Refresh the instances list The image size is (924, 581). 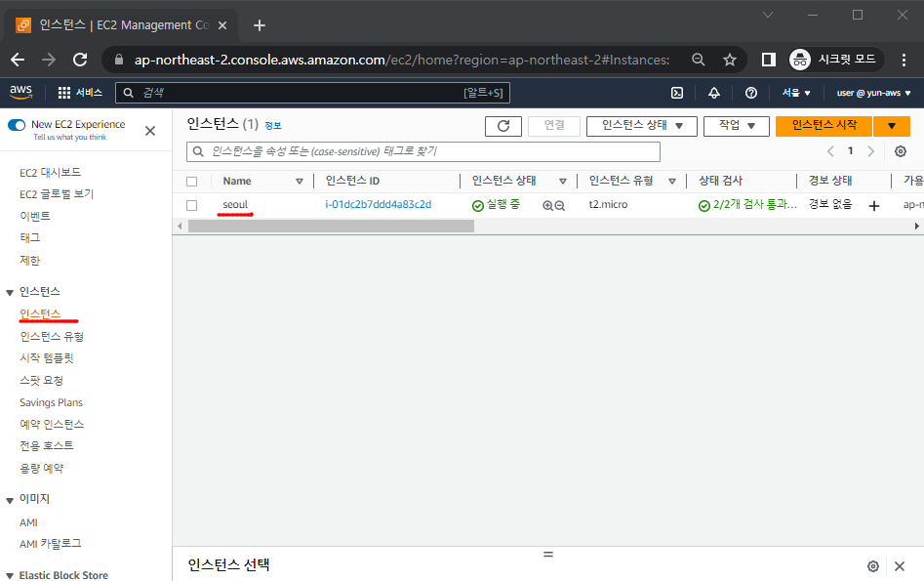tap(503, 126)
